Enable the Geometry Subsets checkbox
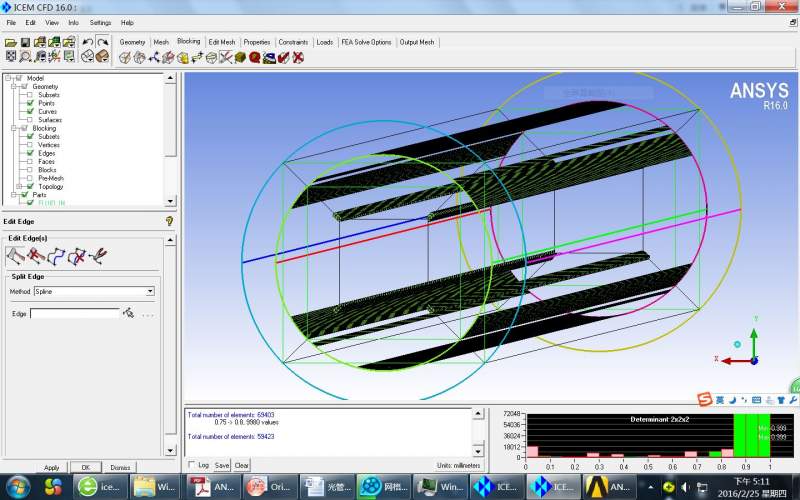The image size is (800, 500). click(x=30, y=95)
